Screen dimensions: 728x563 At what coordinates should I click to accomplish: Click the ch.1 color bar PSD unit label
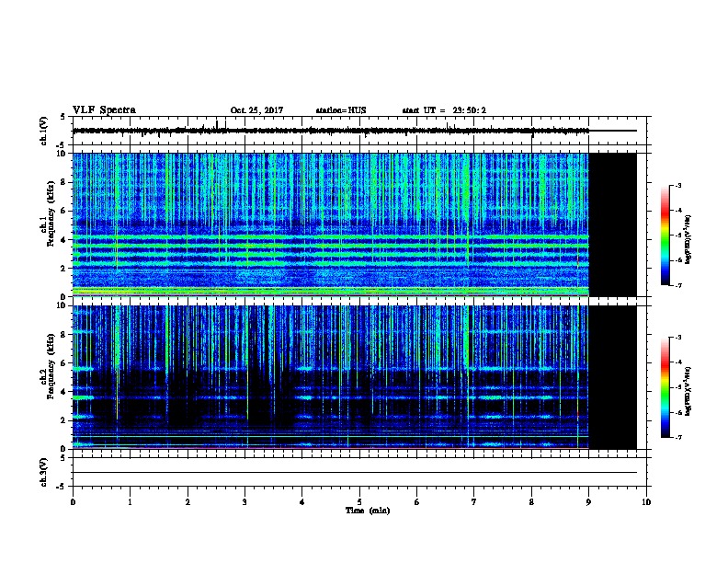coord(688,239)
